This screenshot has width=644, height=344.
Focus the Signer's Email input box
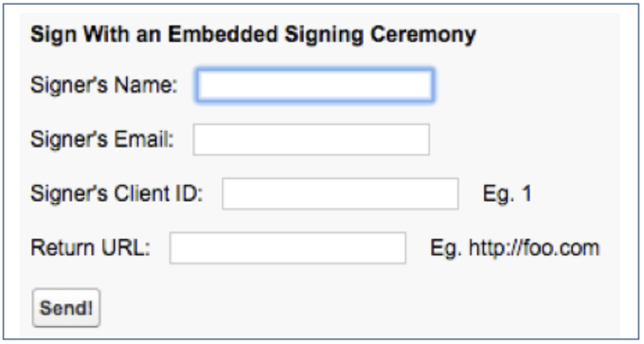312,139
